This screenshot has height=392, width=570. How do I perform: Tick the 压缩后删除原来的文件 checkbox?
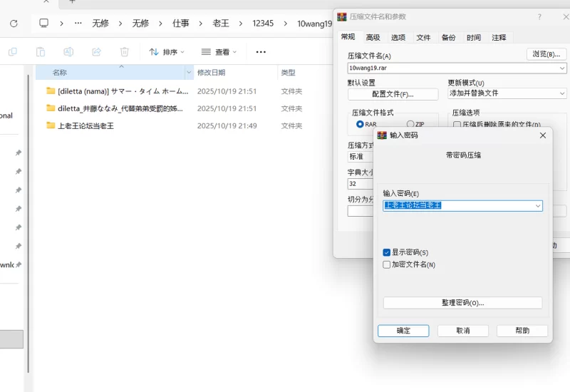(457, 125)
